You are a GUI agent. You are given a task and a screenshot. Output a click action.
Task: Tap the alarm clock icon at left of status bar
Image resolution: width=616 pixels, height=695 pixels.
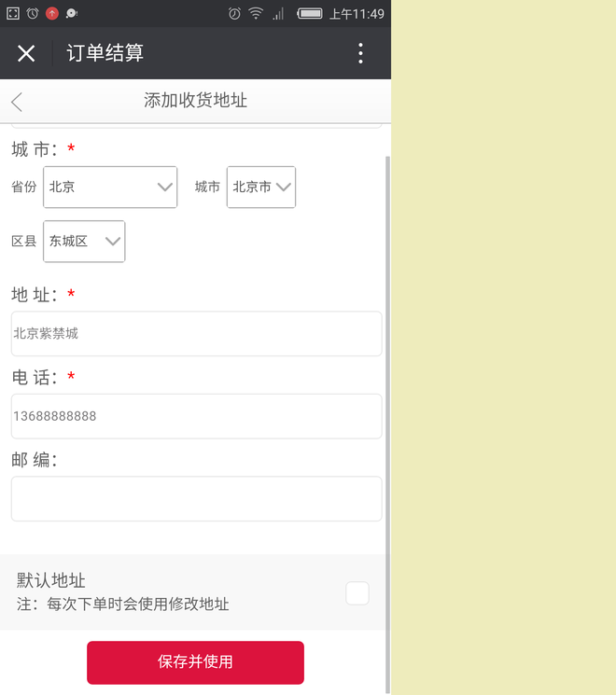[x=33, y=13]
